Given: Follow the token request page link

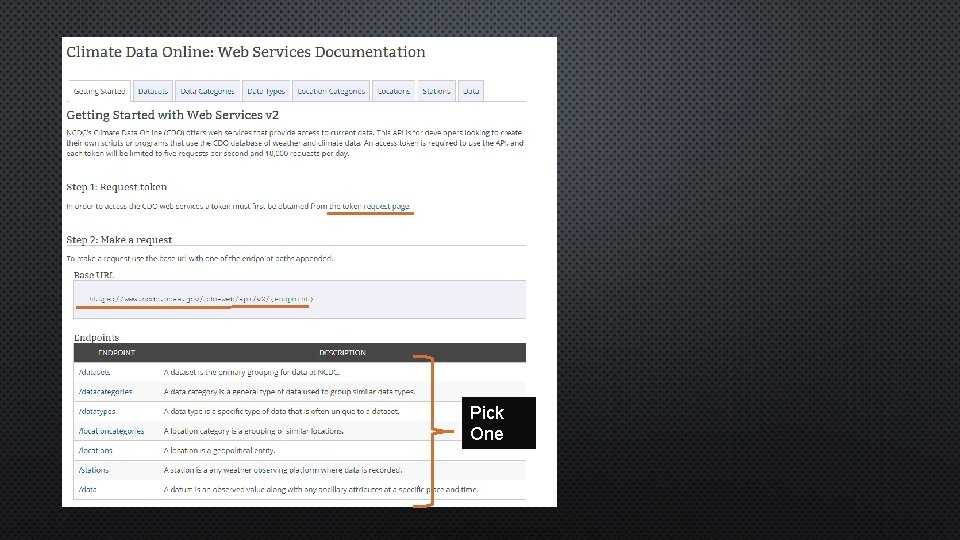Looking at the screenshot, I should pyautogui.click(x=370, y=206).
